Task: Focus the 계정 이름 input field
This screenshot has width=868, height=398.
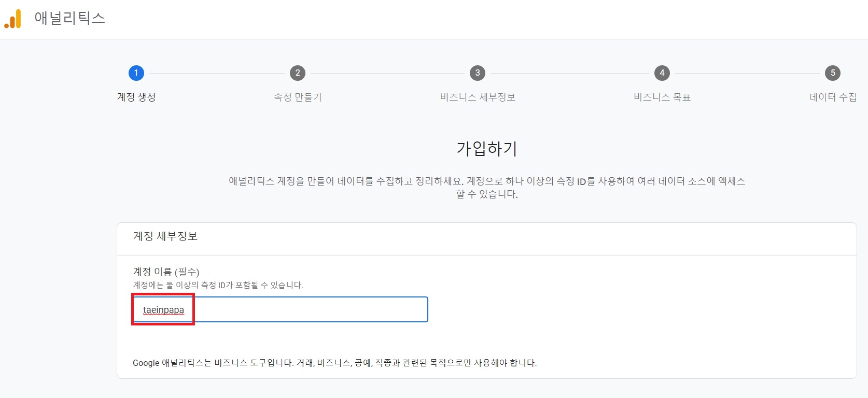Action: [x=281, y=309]
